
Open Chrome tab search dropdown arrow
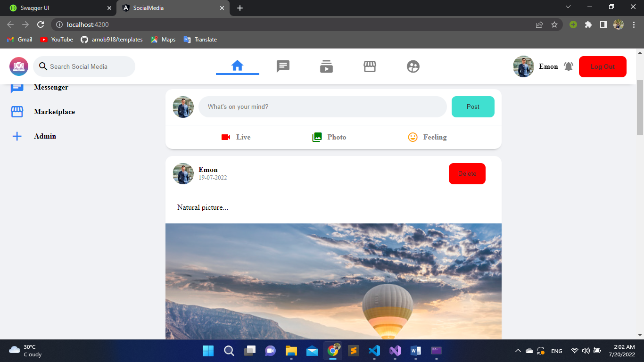click(568, 7)
